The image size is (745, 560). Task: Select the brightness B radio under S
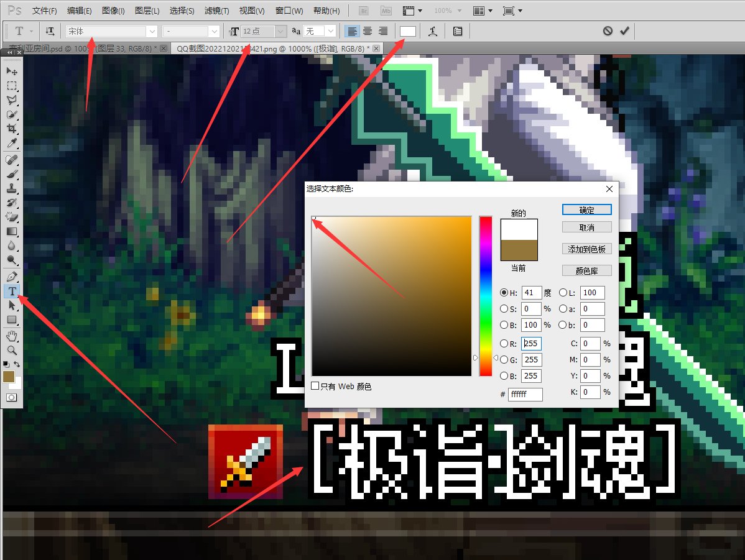tap(504, 325)
